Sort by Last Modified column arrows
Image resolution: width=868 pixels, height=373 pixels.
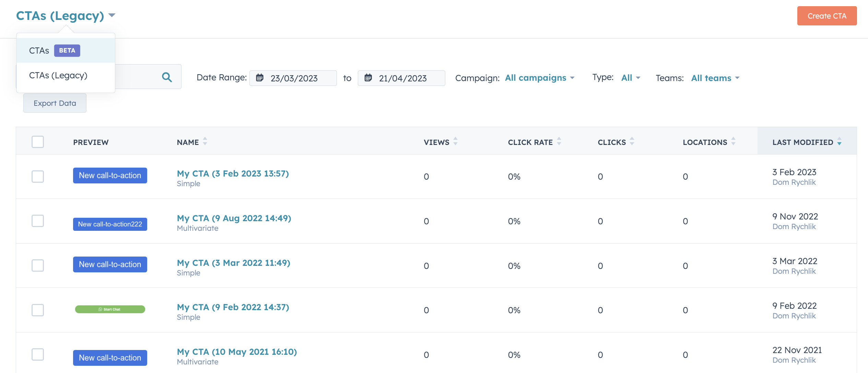pos(839,141)
